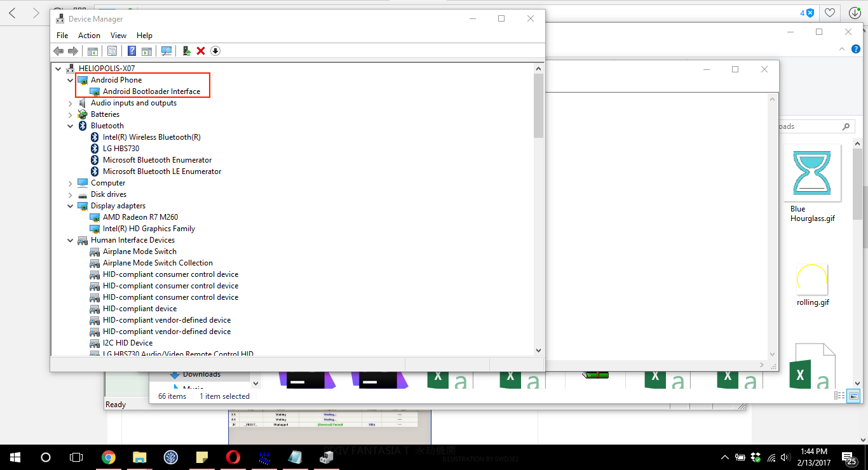Image resolution: width=868 pixels, height=470 pixels.
Task: Click the browser downloads arrow icon
Action: tap(854, 13)
